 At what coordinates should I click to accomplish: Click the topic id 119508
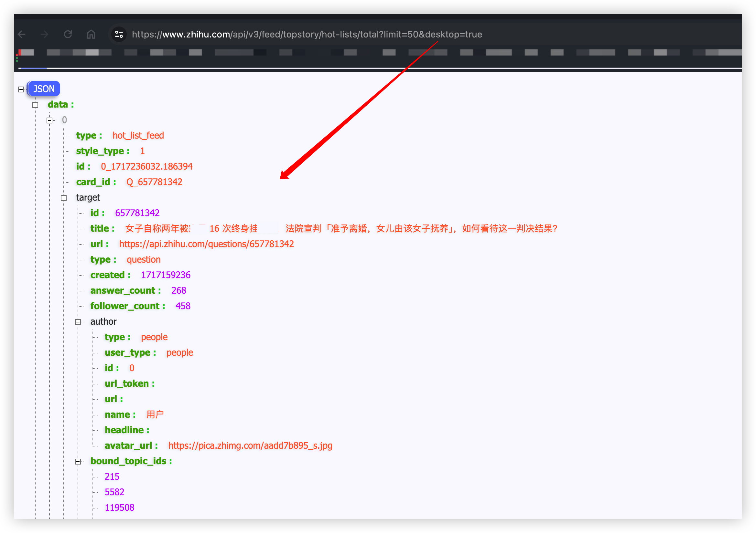tap(119, 508)
